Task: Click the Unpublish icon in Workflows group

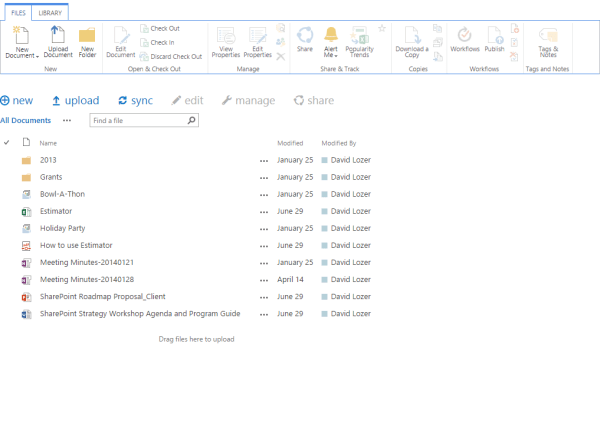Action: point(515,28)
